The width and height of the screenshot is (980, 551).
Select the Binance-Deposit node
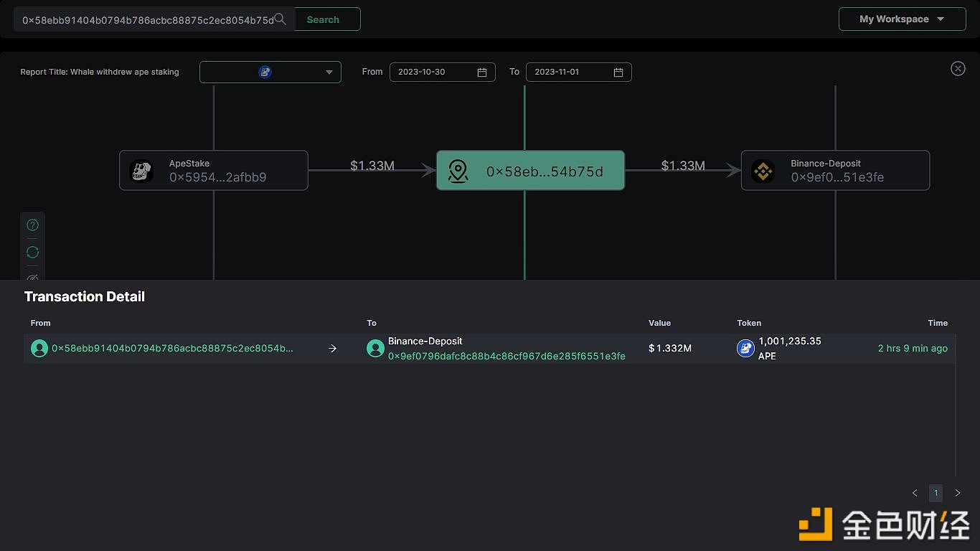point(835,170)
